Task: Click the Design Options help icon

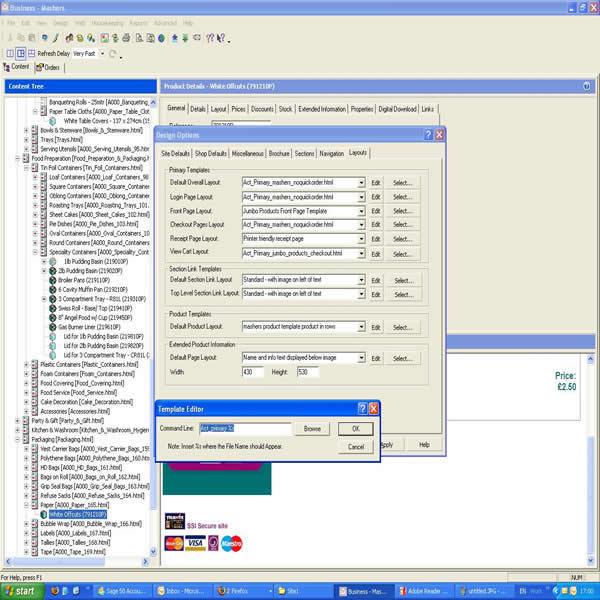Action: click(428, 135)
